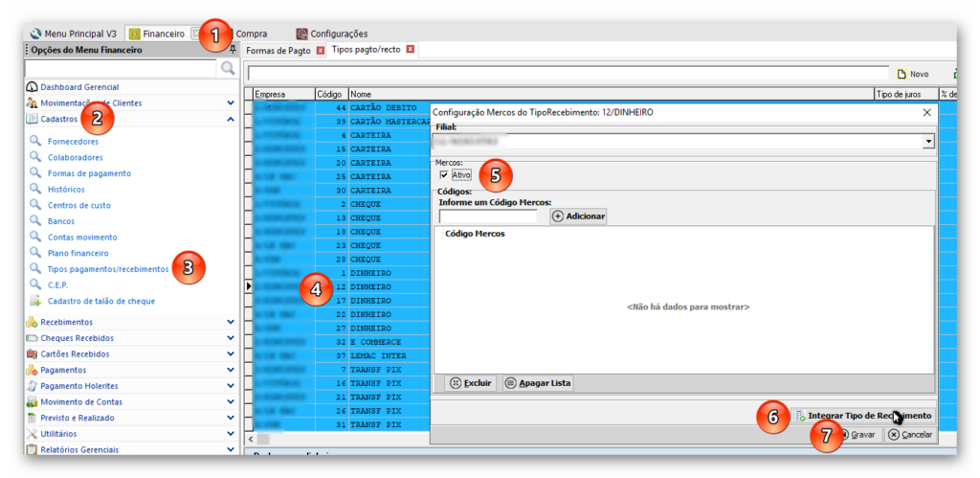
Task: Expand the Cartões Recebidos section
Action: pyautogui.click(x=231, y=353)
